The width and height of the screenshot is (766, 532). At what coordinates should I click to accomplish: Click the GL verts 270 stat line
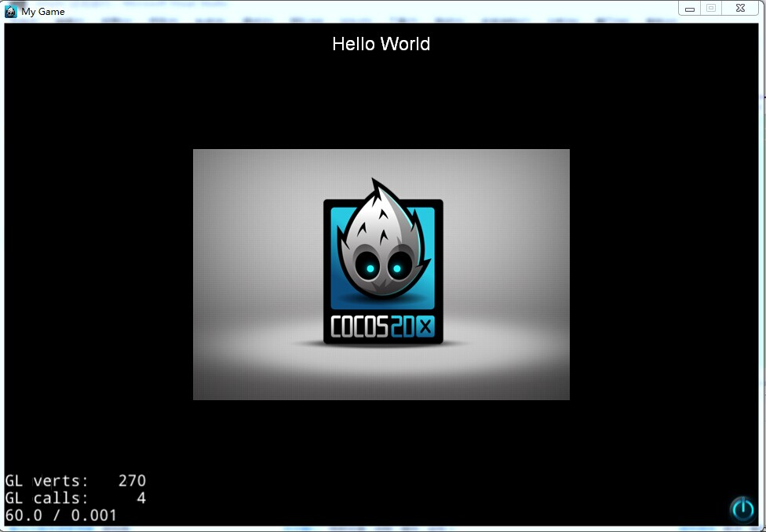[x=75, y=481]
